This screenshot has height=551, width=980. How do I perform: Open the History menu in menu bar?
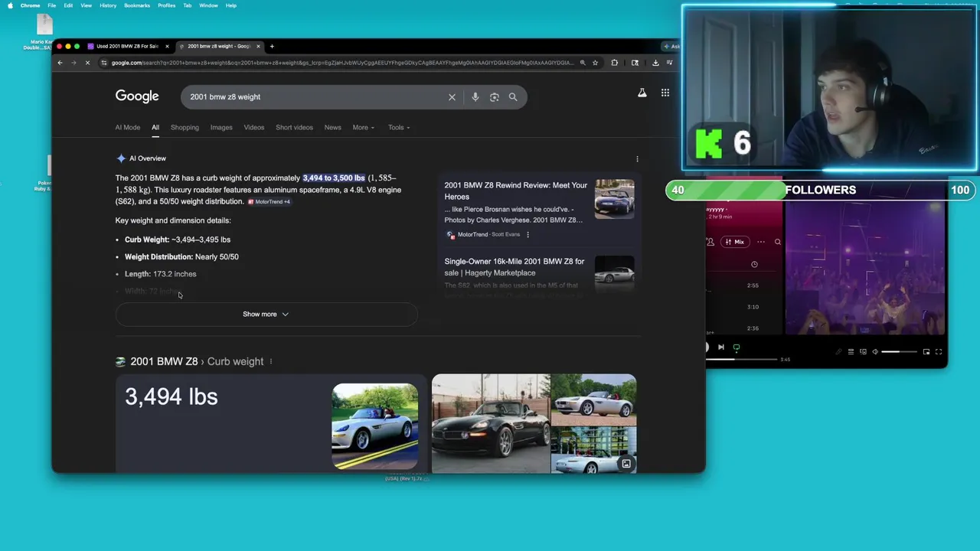point(108,5)
